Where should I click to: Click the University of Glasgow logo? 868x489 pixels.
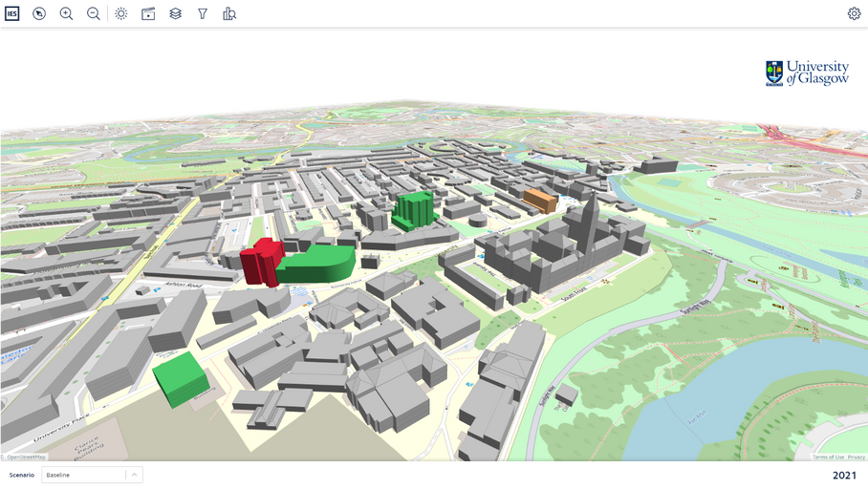pyautogui.click(x=807, y=74)
